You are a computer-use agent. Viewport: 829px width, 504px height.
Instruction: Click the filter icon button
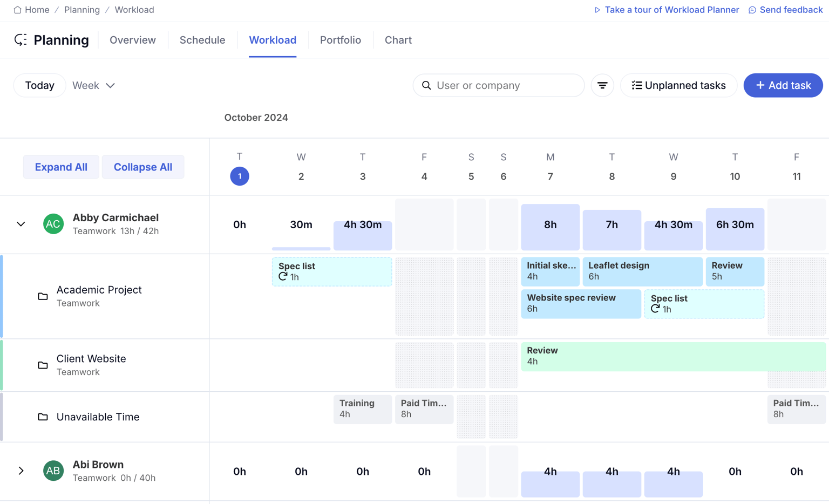[602, 85]
